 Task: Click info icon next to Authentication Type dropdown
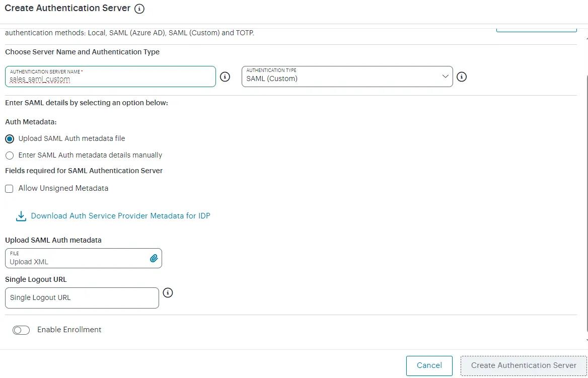(462, 77)
